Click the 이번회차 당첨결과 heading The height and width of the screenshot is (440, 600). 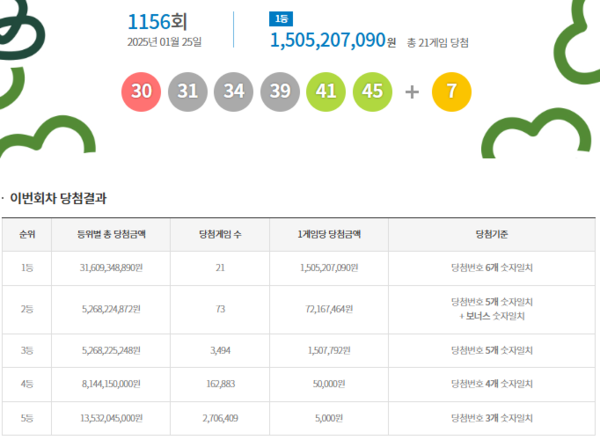coord(58,198)
